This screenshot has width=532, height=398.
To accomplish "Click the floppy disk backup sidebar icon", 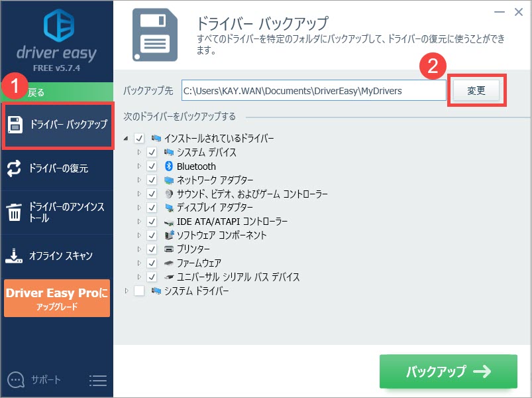I will [x=15, y=125].
